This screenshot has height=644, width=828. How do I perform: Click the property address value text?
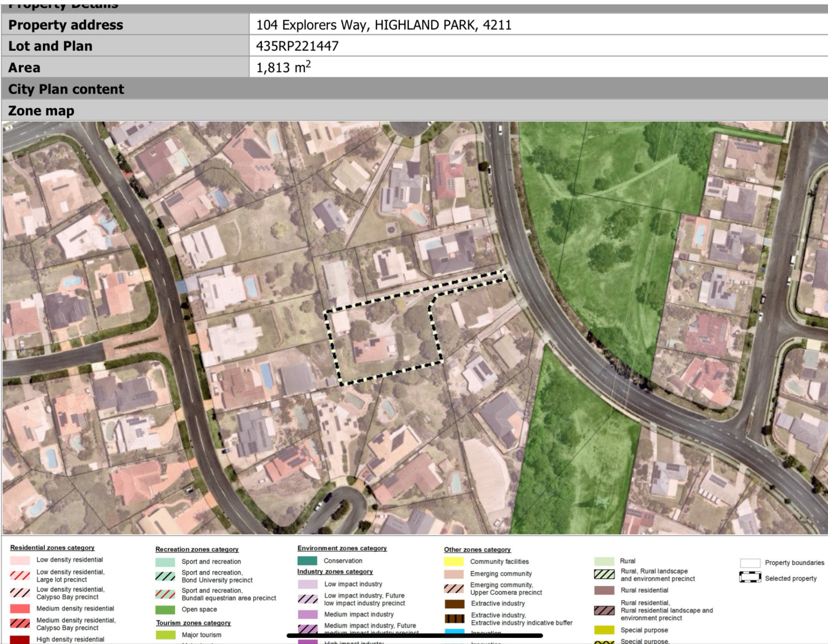(x=383, y=25)
